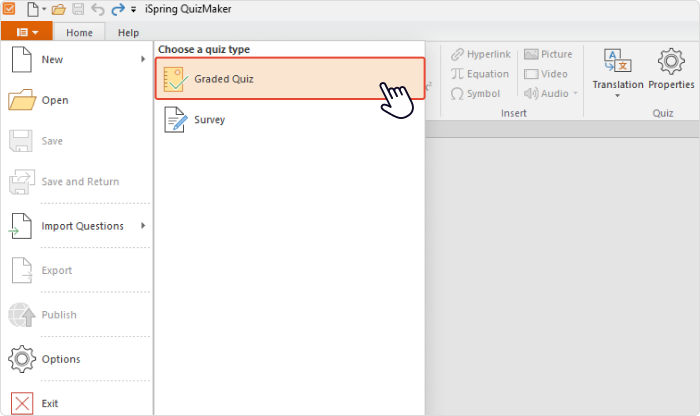The image size is (700, 416).
Task: Click the Save disk icon in quick access toolbar
Action: coord(78,9)
